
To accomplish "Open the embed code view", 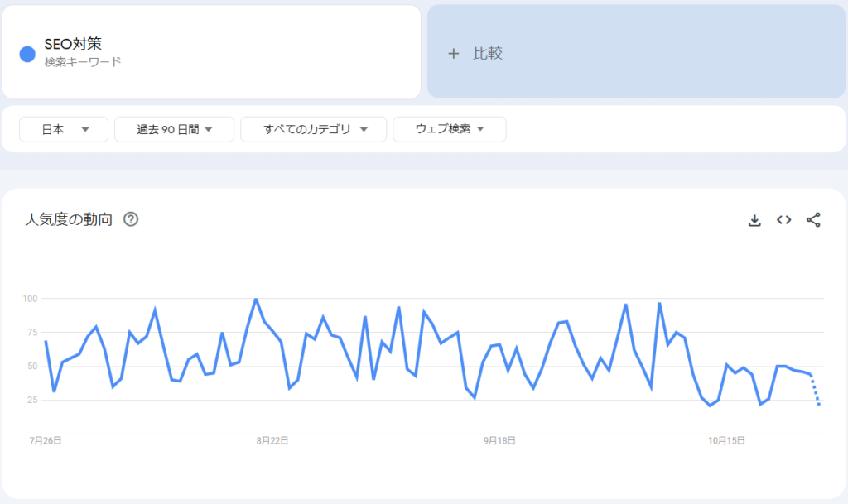I will tap(783, 219).
